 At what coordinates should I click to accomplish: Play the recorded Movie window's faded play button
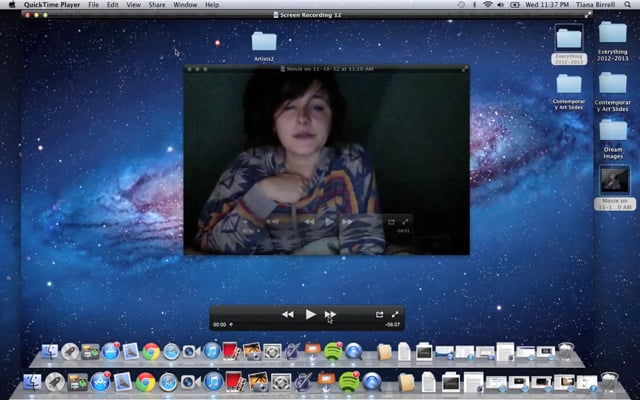[x=329, y=222]
